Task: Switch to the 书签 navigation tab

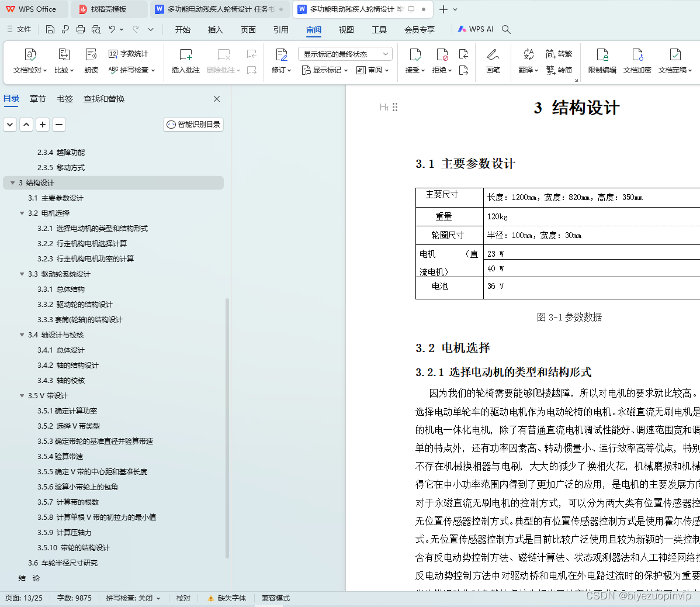Action: tap(65, 99)
